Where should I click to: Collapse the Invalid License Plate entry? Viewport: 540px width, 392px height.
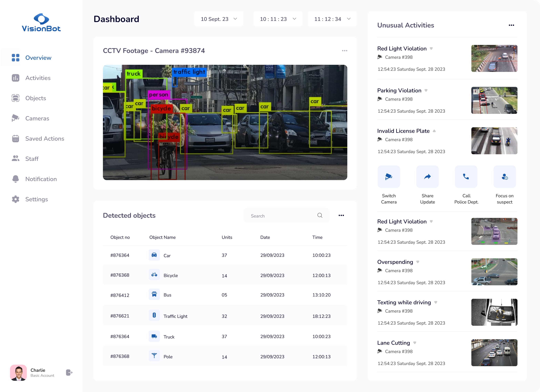point(434,131)
